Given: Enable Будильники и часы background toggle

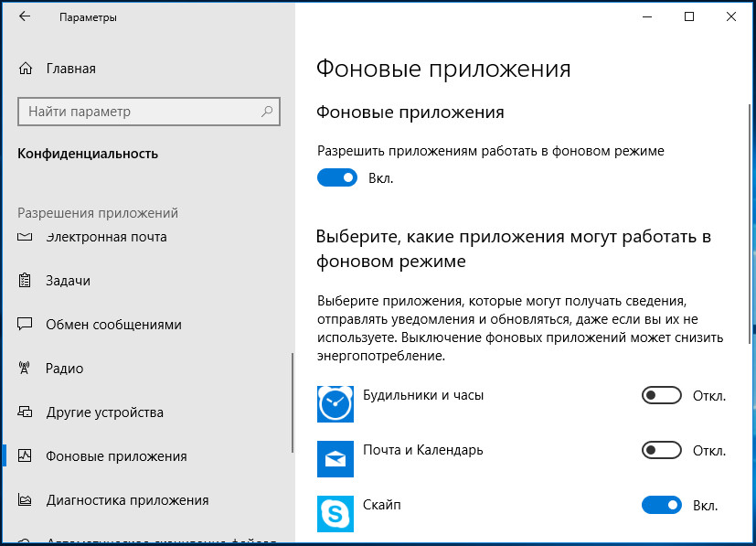Looking at the screenshot, I should [662, 395].
